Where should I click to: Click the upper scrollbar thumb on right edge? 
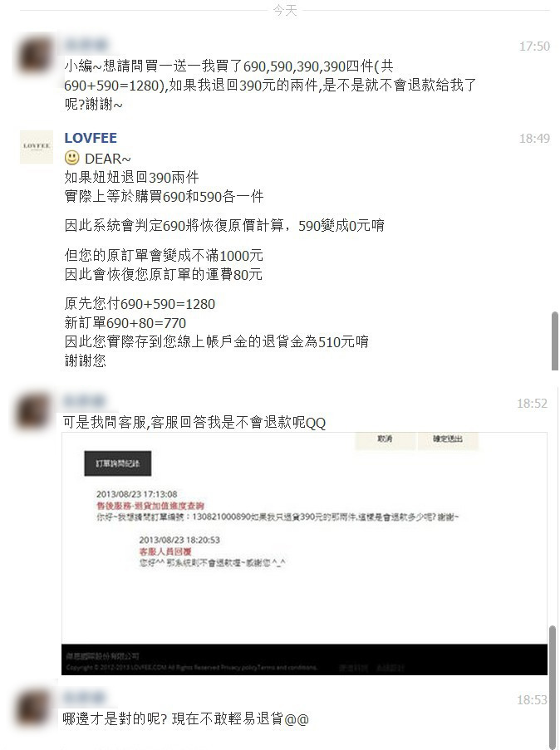(x=555, y=341)
